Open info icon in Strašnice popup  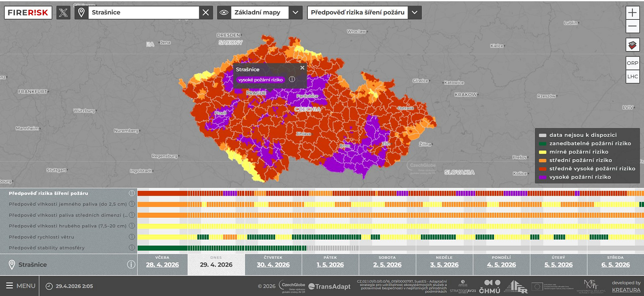pos(292,80)
